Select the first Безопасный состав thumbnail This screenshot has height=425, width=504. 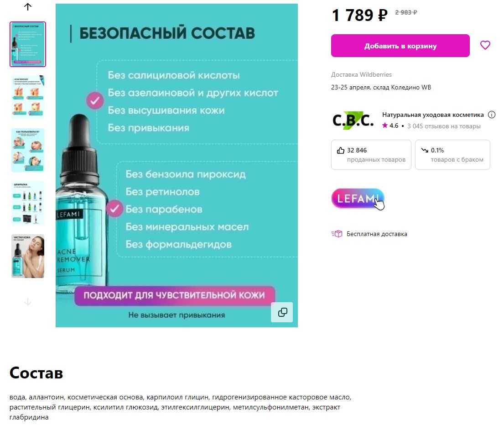pyautogui.click(x=28, y=44)
